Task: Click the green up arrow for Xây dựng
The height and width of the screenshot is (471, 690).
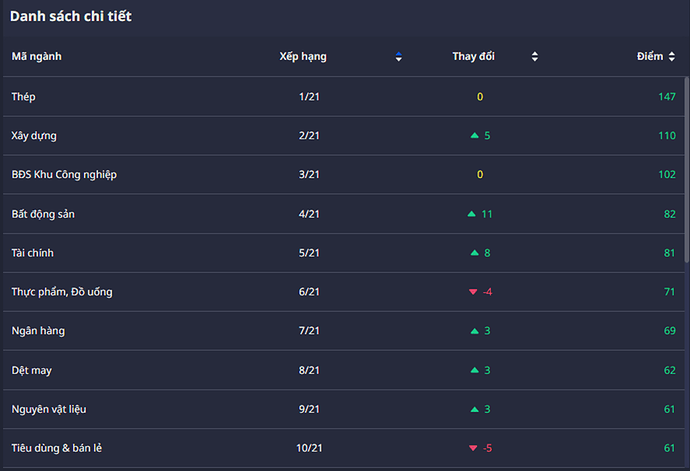Action: (473, 135)
